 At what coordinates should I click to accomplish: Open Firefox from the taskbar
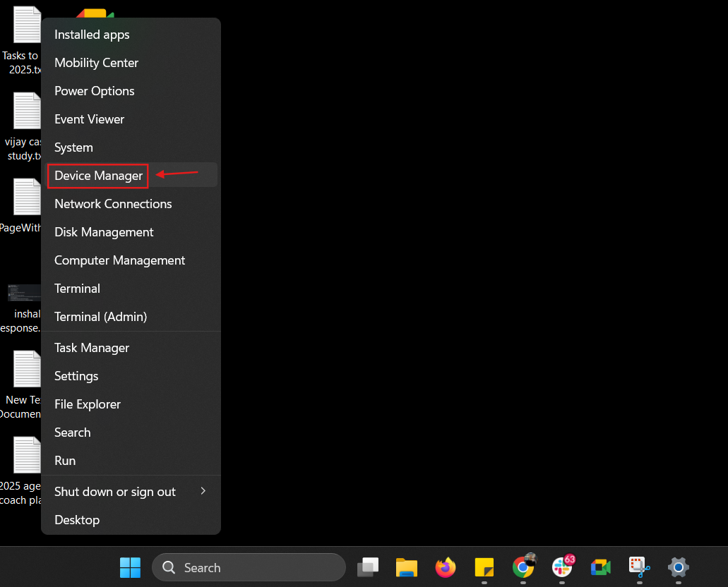[x=446, y=567]
